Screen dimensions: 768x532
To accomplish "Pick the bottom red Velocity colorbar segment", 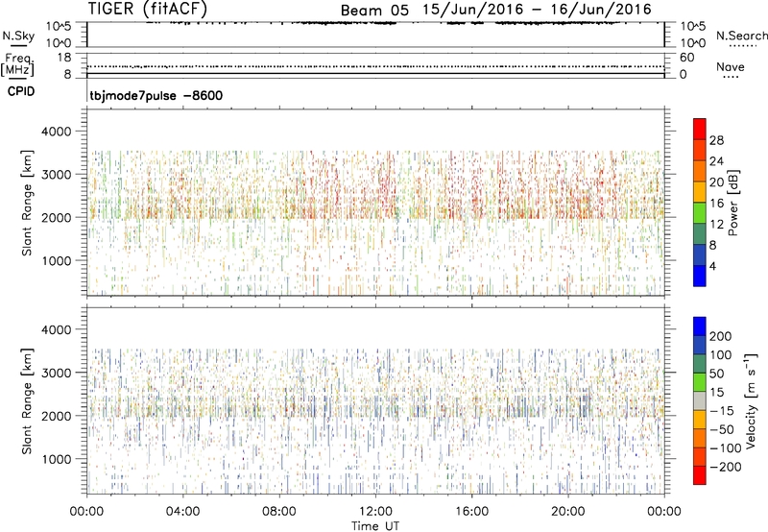I will click(700, 475).
